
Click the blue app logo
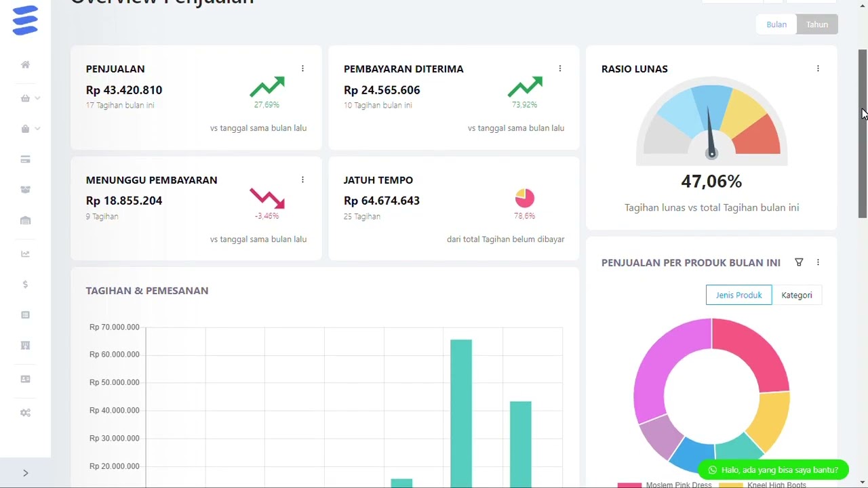(x=25, y=20)
